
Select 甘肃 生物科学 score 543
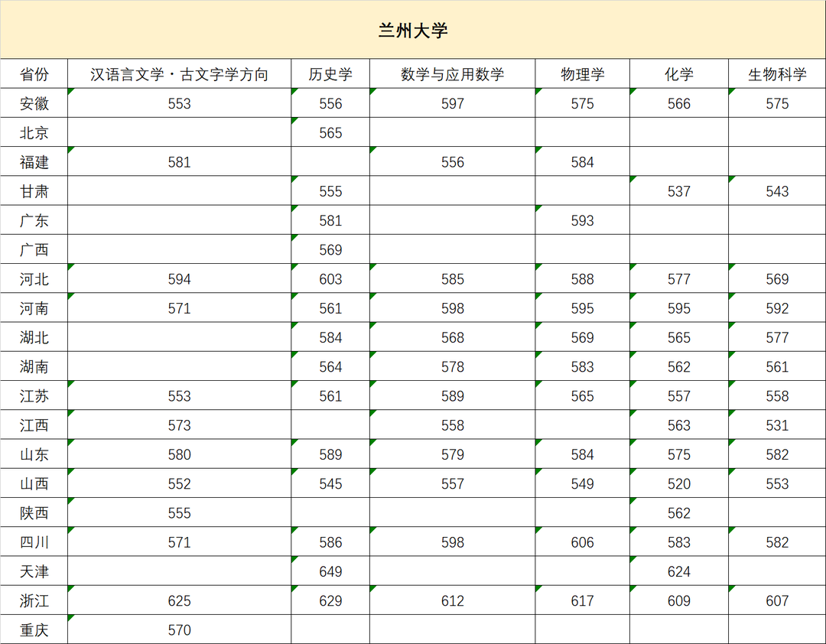click(777, 190)
